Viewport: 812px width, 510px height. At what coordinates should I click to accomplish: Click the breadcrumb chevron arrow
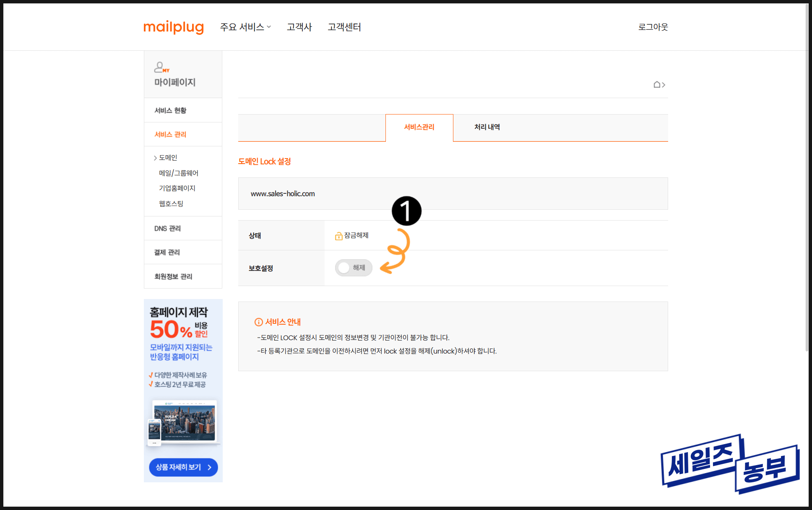664,85
